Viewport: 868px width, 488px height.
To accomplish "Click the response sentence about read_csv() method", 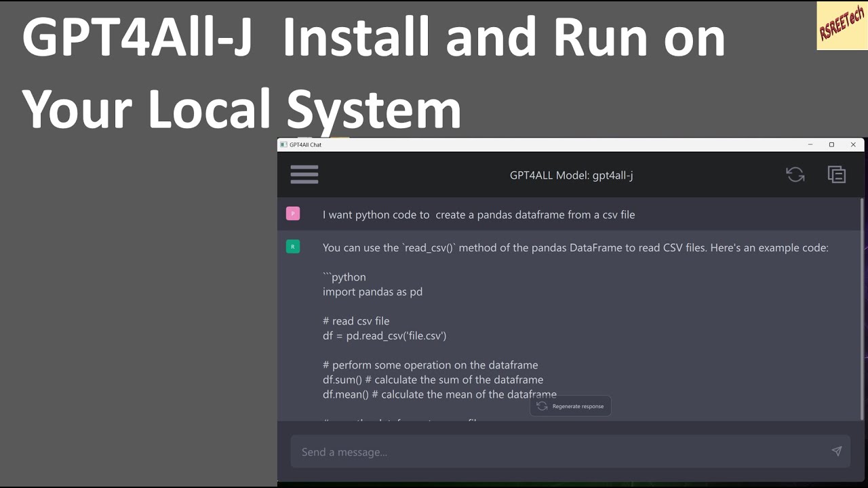I will (576, 247).
